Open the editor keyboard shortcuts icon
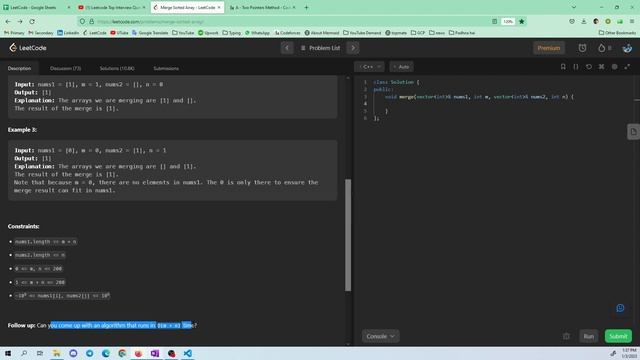The height and width of the screenshot is (360, 640). point(602,67)
